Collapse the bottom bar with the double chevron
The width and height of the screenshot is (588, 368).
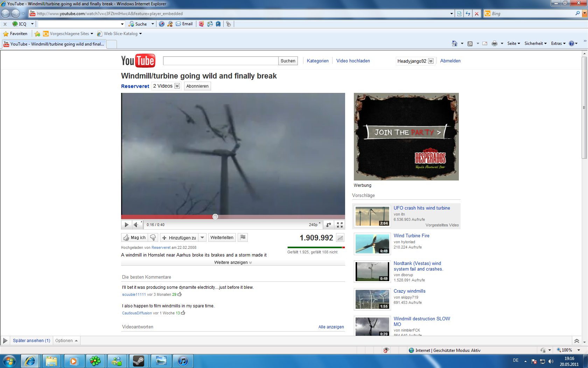pos(576,341)
